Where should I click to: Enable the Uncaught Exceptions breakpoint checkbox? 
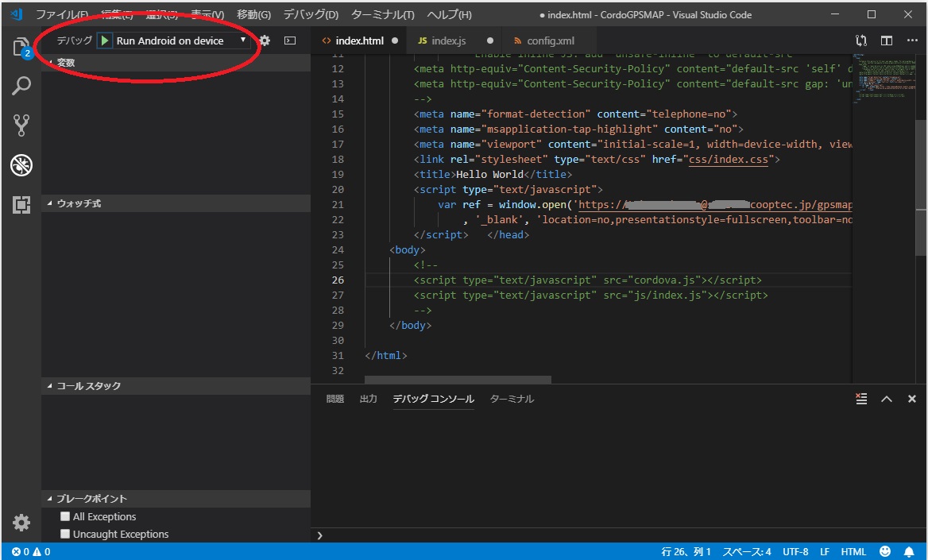point(66,534)
